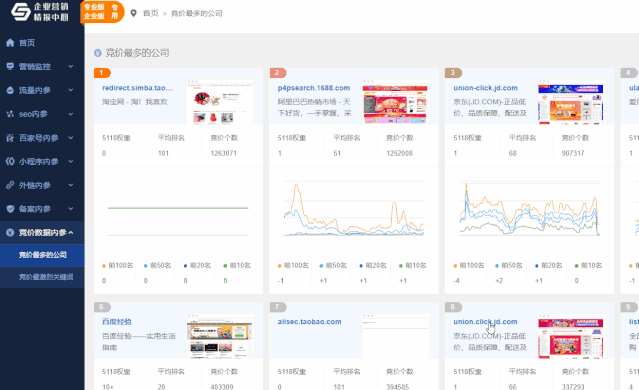Toggle 前100名 legend in union-click.jd card

click(469, 266)
